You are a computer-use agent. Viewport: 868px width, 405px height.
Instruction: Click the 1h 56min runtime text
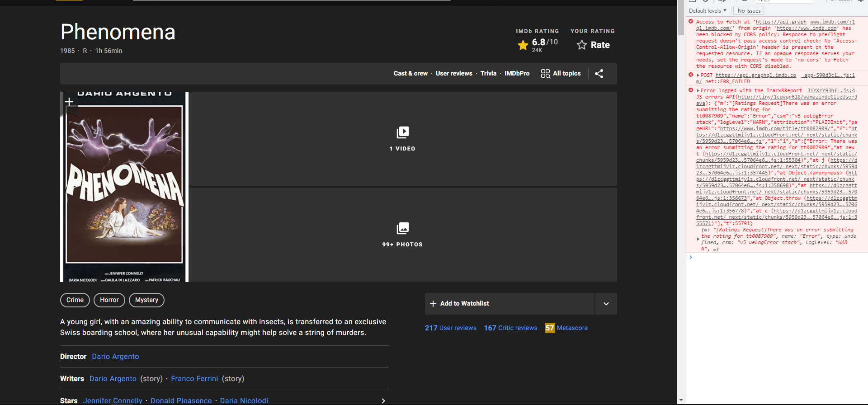pos(108,51)
